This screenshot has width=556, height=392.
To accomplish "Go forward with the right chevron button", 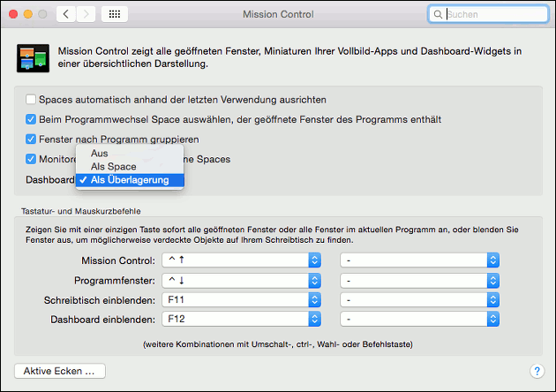I will point(86,14).
